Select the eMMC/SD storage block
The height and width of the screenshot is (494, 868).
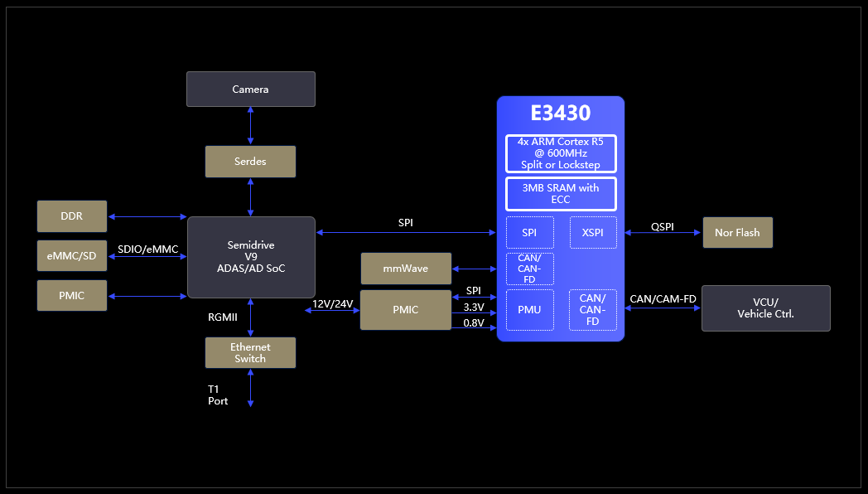(72, 256)
